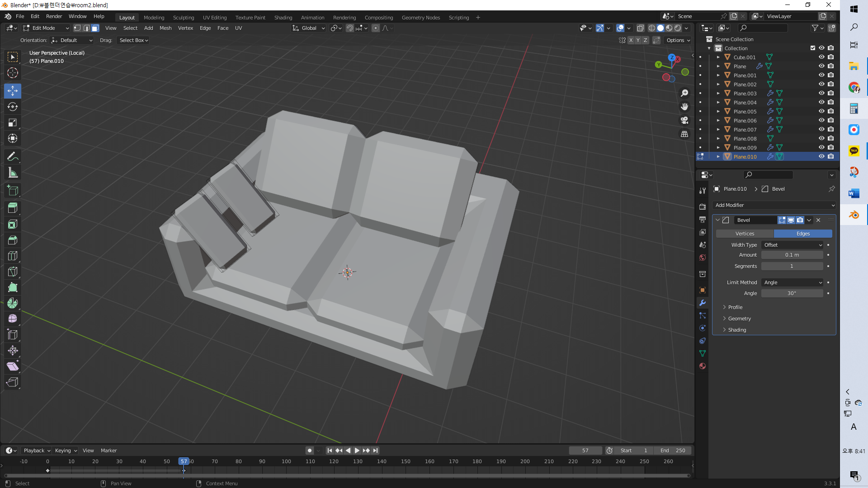The image size is (868, 488).
Task: Open the Global transform orientation dropdown
Action: click(309, 28)
